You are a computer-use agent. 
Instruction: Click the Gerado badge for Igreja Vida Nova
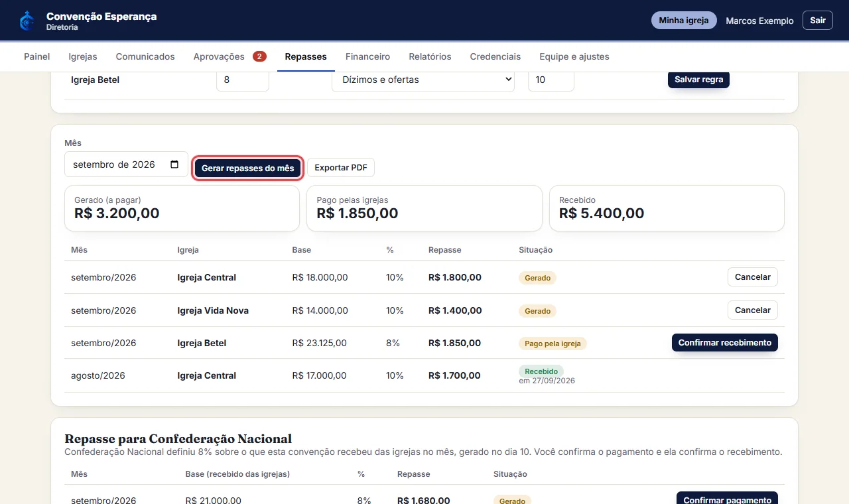point(537,311)
